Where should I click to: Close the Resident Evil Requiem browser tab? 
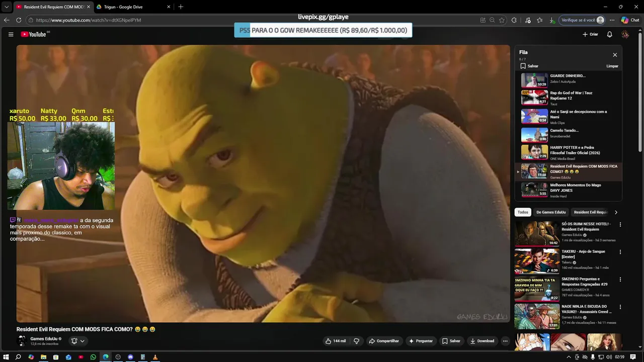(x=89, y=7)
